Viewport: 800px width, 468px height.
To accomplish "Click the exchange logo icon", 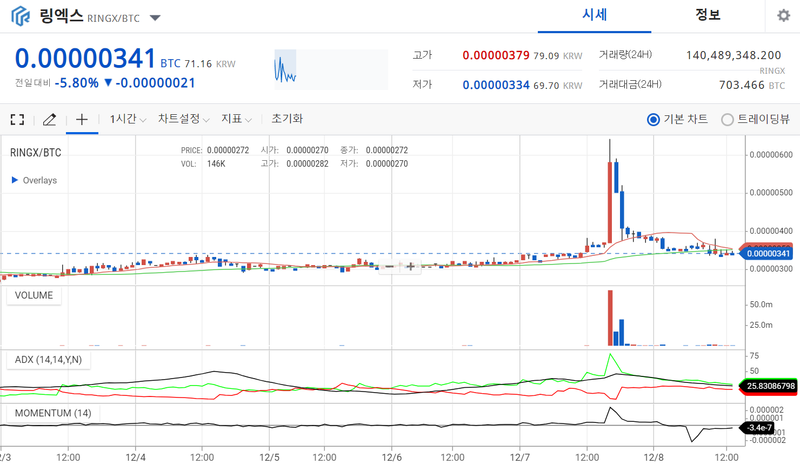I will (x=20, y=16).
